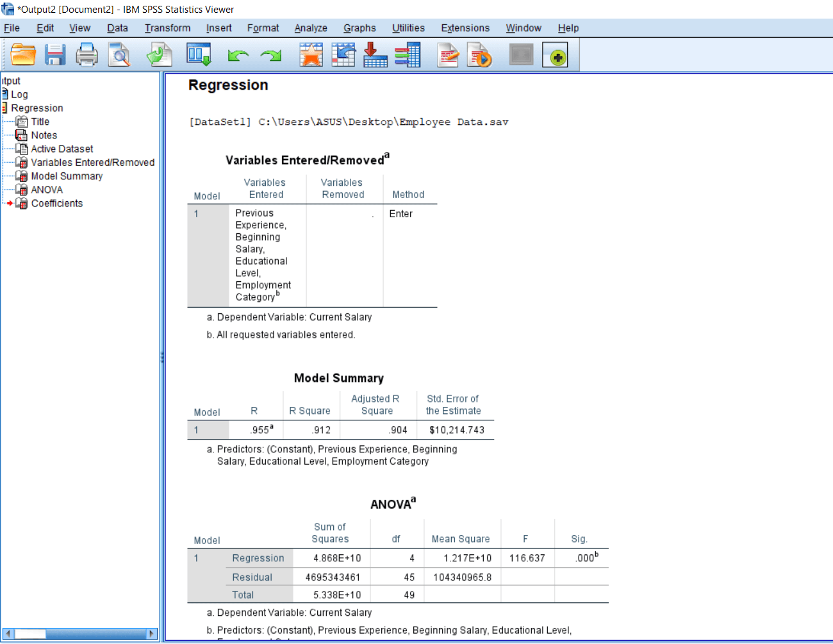
Task: Select Log in the outline tree
Action: point(19,94)
